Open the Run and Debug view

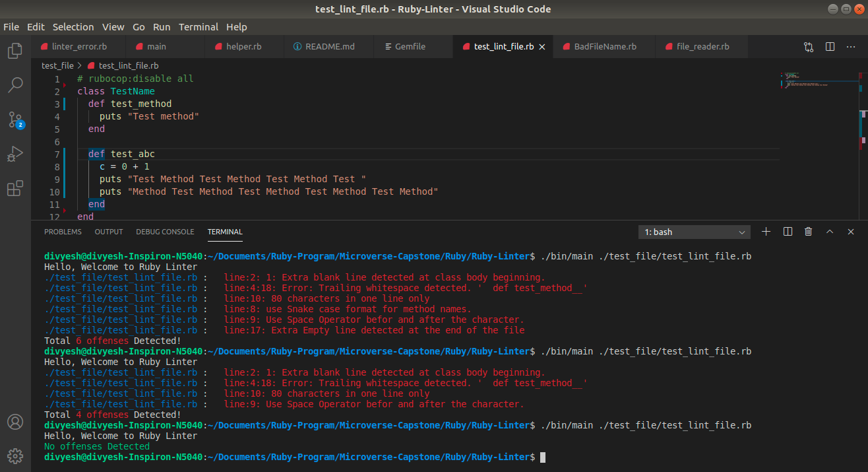[15, 154]
